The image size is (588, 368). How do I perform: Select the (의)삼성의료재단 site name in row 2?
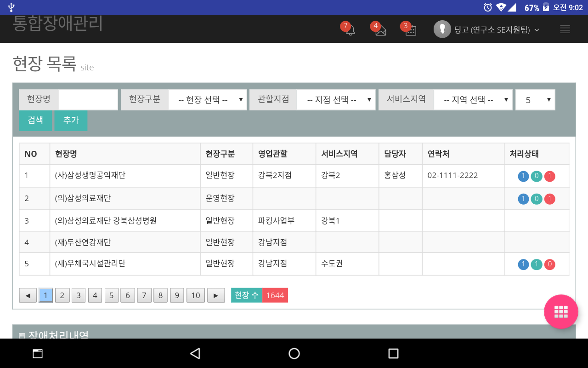coord(83,198)
